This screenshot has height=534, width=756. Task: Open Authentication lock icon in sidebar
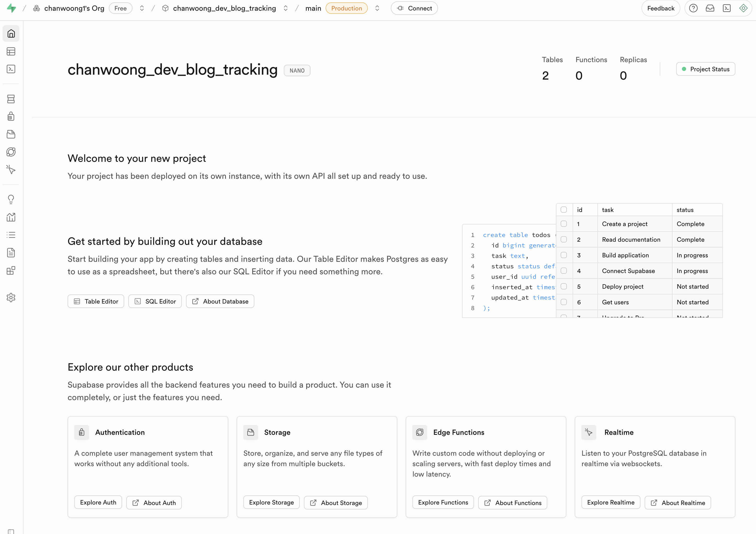pyautogui.click(x=11, y=116)
